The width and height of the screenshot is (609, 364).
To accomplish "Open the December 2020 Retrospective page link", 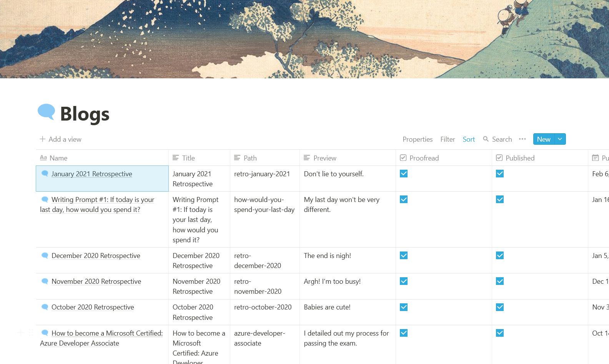I will (96, 256).
